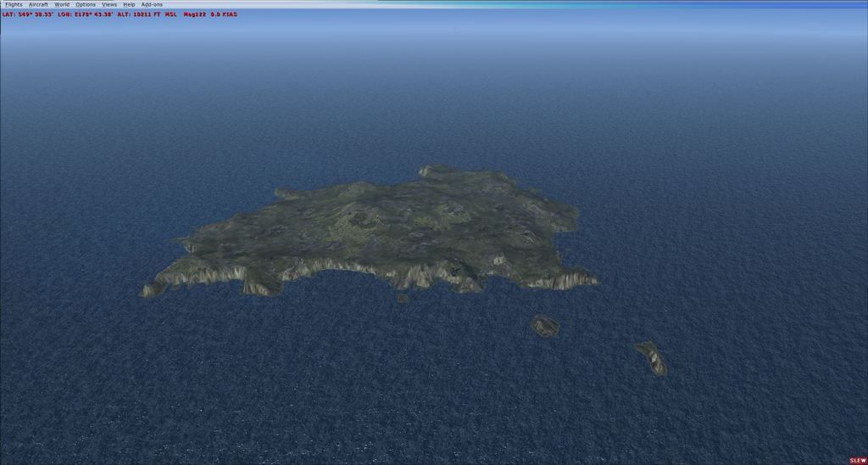Click the far-right elongated islet
The height and width of the screenshot is (465, 868).
651,357
